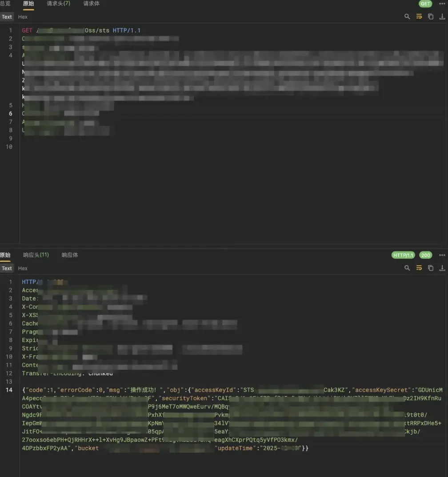Download the raw response content
The height and width of the screenshot is (477, 448).
[x=442, y=268]
